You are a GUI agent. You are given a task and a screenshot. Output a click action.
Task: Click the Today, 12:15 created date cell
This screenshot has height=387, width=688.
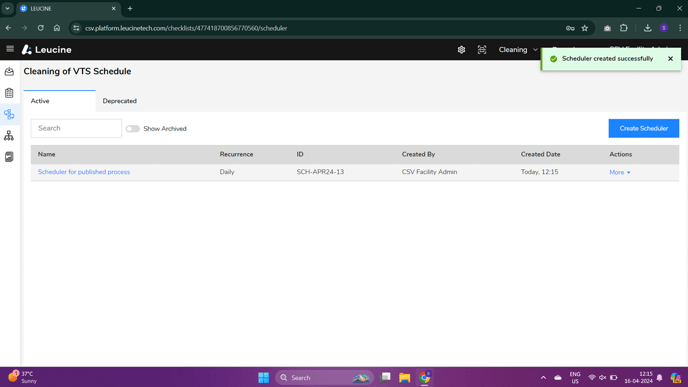click(x=539, y=172)
